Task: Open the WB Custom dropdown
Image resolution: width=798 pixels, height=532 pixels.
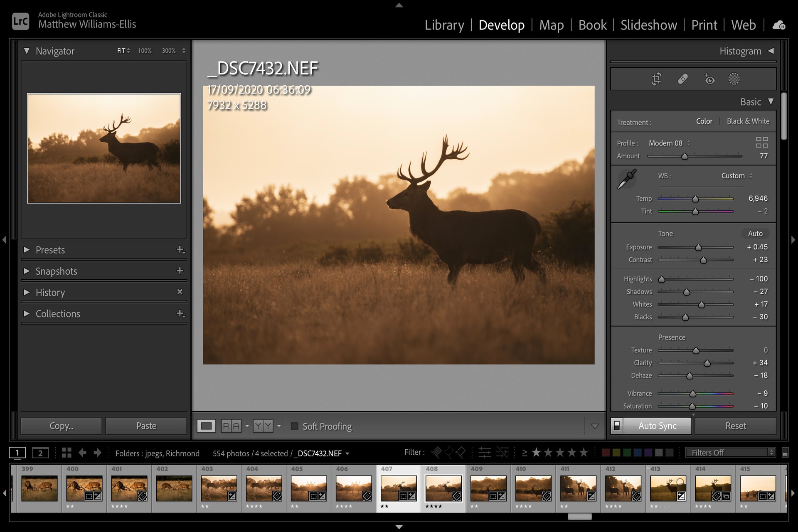Action: [736, 176]
